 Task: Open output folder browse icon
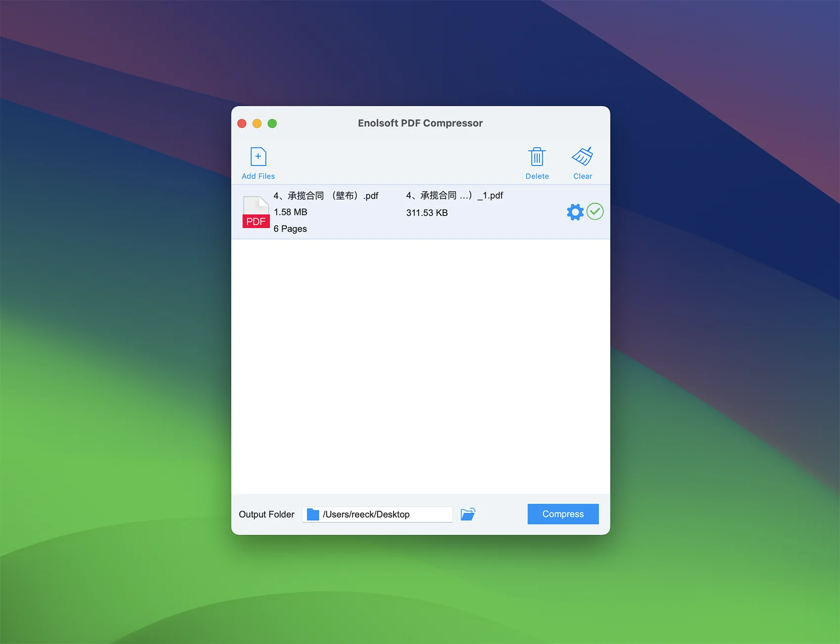468,514
